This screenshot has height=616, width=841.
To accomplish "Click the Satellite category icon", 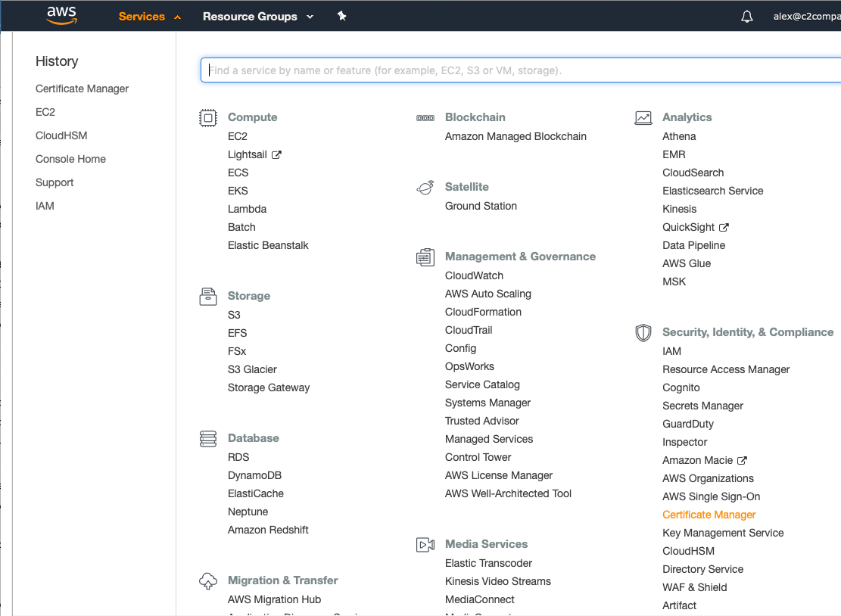I will click(x=425, y=187).
